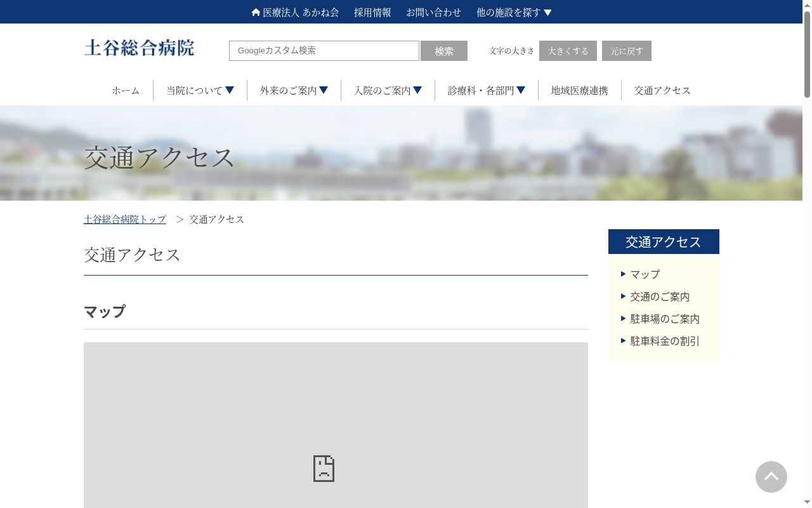
Task: Click 大きくする to enlarge the text
Action: [x=568, y=51]
